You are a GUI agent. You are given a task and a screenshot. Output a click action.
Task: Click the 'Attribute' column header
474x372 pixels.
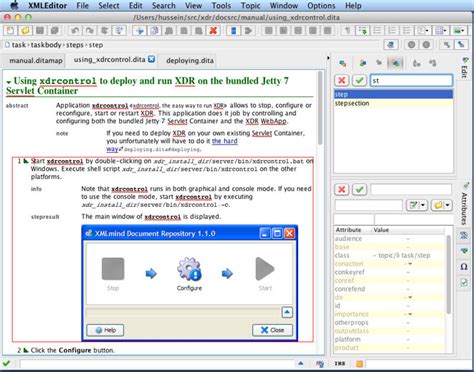353,230
